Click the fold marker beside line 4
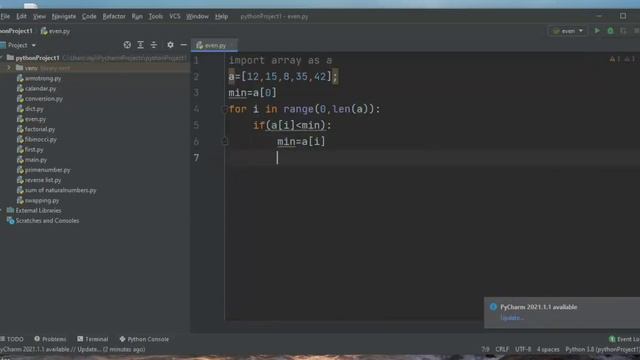Viewport: 640px width, 360px height. 224,109
